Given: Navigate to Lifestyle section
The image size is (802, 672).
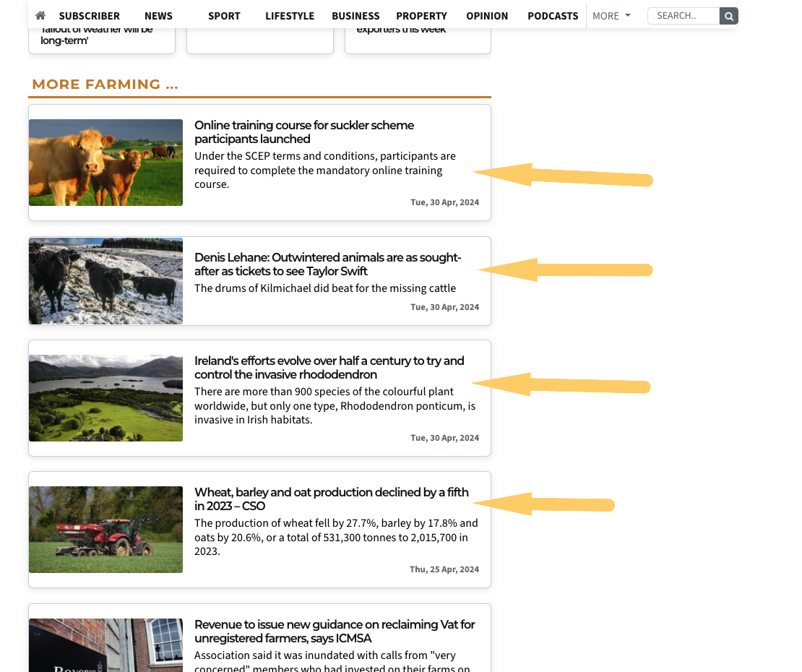Looking at the screenshot, I should pos(290,16).
